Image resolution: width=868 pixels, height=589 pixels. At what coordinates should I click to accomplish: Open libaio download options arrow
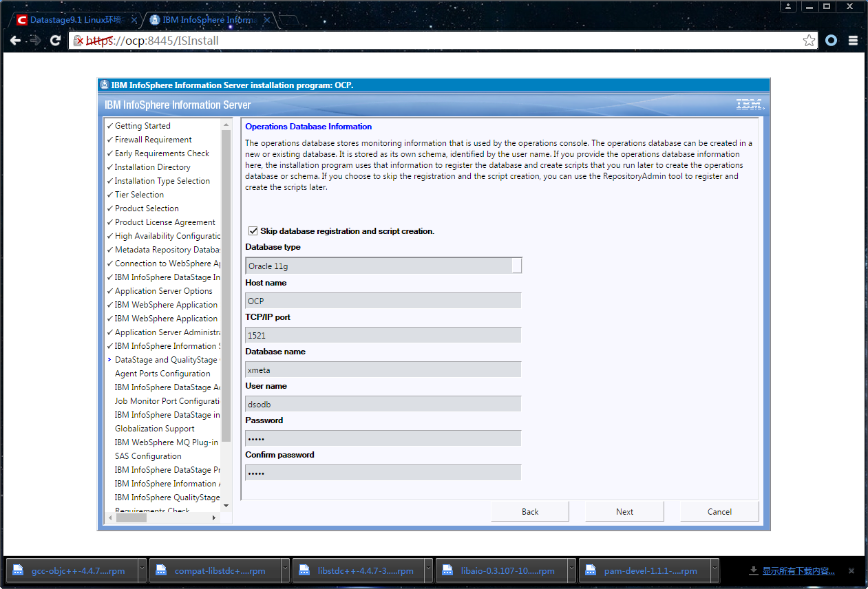coord(571,570)
